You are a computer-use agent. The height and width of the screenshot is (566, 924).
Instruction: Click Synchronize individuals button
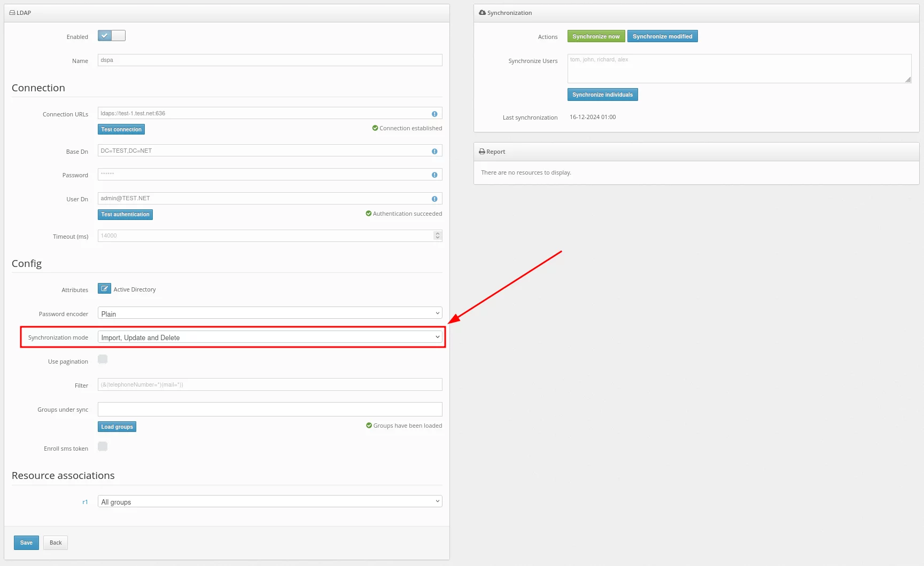(x=602, y=95)
